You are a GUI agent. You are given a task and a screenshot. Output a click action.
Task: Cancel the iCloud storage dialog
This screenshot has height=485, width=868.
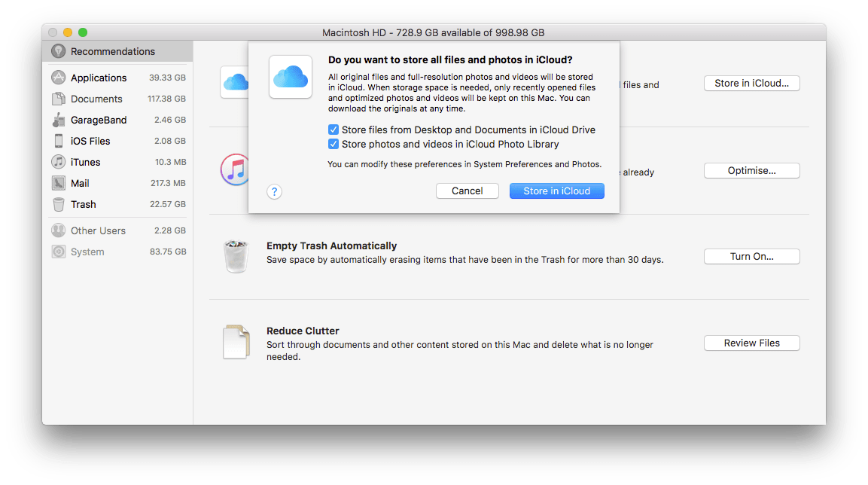(x=468, y=191)
